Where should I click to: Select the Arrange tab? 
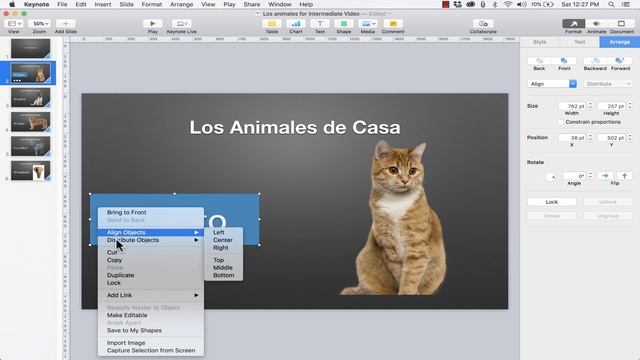[620, 42]
